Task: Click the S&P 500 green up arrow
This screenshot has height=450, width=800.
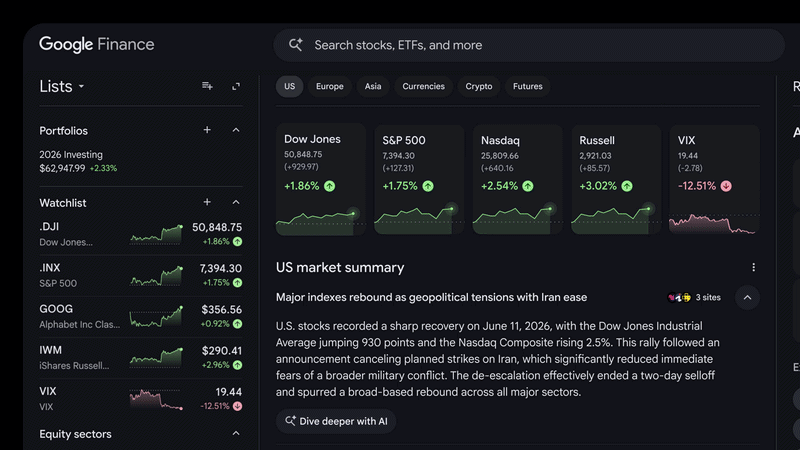Action: pyautogui.click(x=428, y=186)
